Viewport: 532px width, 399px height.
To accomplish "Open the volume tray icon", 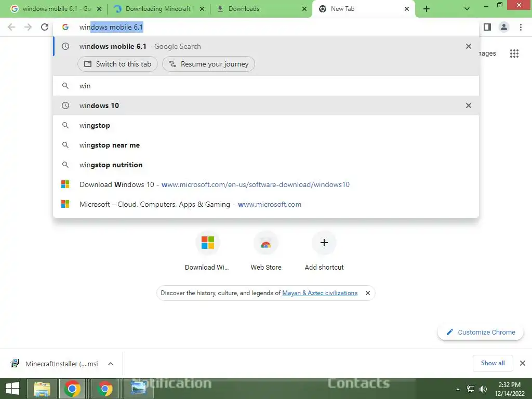I will click(483, 389).
